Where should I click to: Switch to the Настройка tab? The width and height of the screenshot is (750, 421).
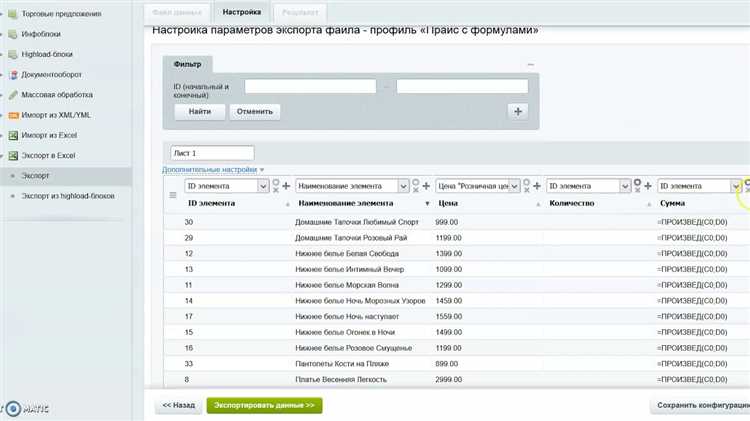(242, 12)
